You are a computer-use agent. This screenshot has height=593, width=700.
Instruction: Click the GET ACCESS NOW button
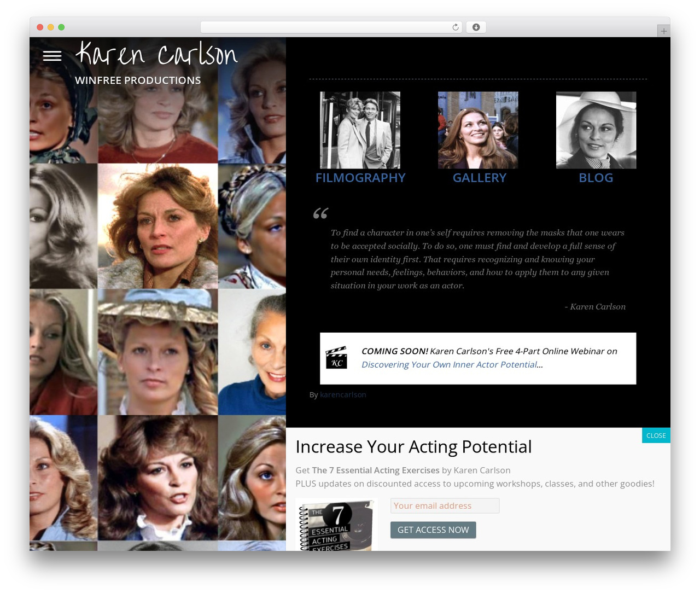pos(433,530)
